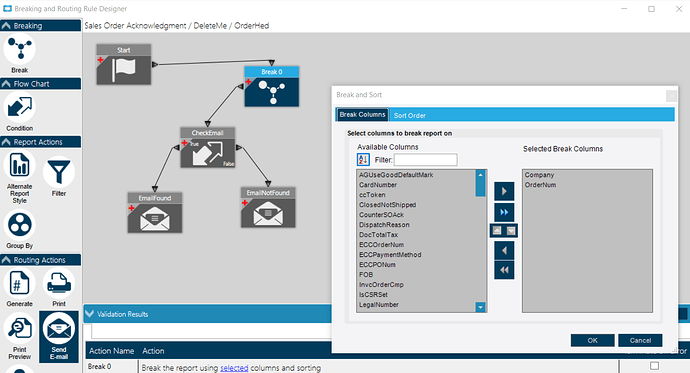The width and height of the screenshot is (690, 373).
Task: Open the selected columns link
Action: click(234, 368)
